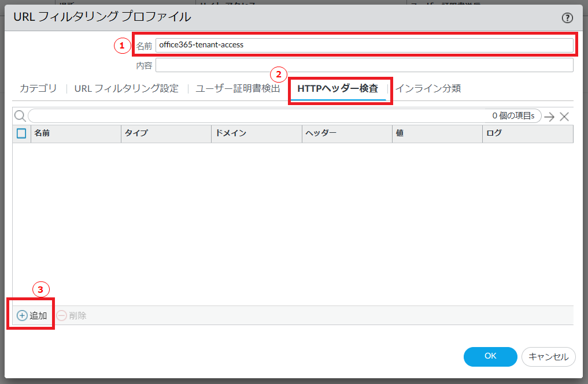The image size is (588, 384).
Task: Clear the search with the X icon
Action: pos(564,117)
